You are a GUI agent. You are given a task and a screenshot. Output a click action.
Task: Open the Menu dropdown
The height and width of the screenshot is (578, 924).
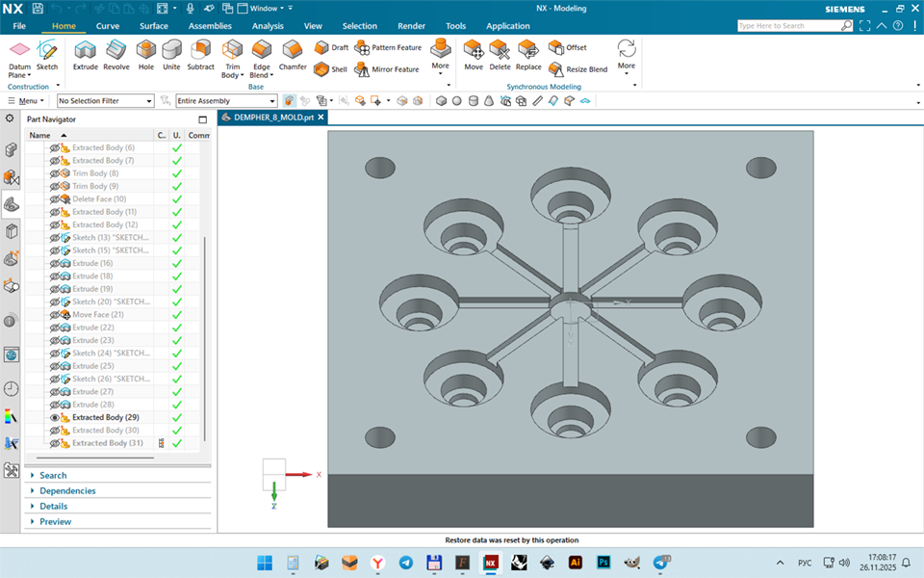tap(26, 101)
